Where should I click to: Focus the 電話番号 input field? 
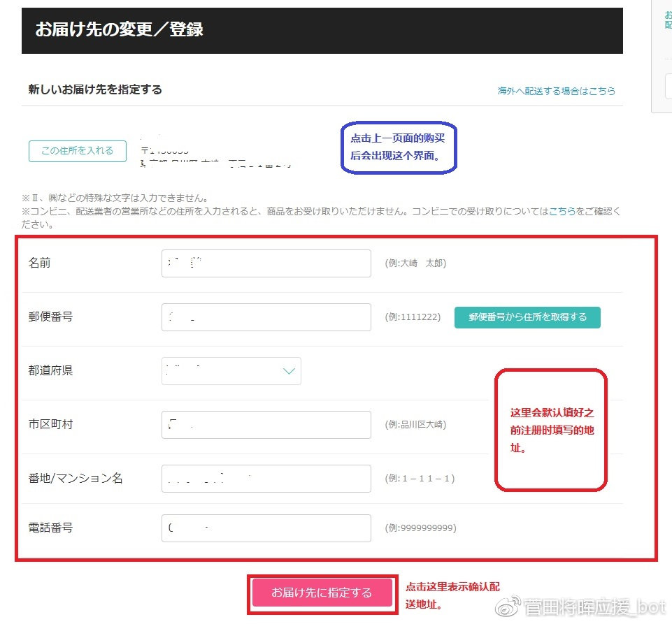(x=266, y=528)
